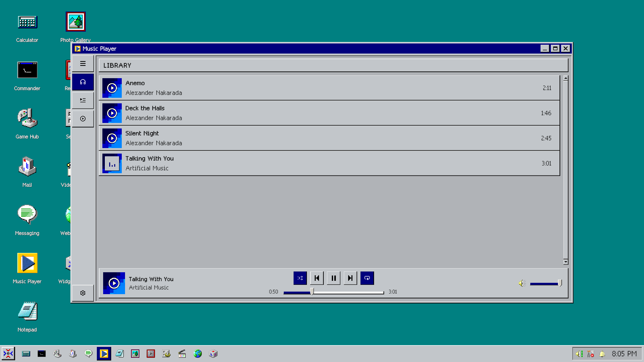This screenshot has width=644, height=362.
Task: Mute audio with the speaker icon
Action: coord(522,283)
